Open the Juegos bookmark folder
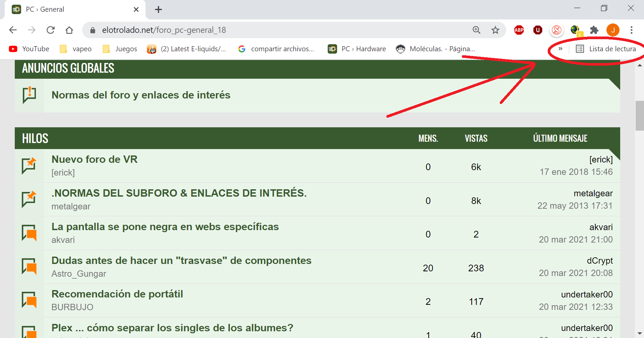The width and height of the screenshot is (644, 338). click(120, 49)
